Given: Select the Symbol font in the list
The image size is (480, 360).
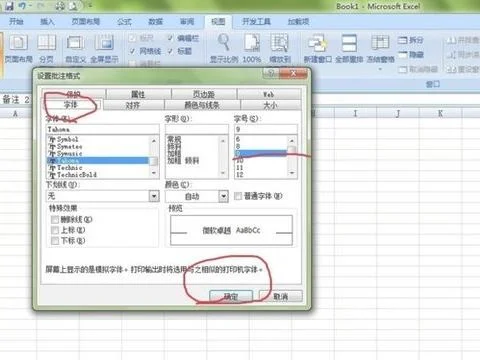Looking at the screenshot, I should coord(97,139).
